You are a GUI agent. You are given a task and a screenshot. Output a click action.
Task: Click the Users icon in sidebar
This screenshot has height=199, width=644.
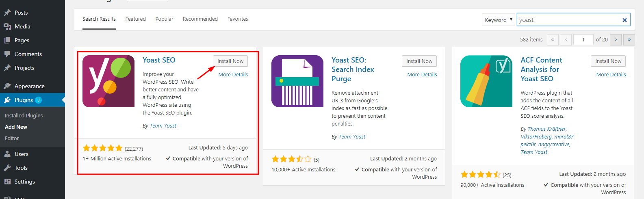coord(7,154)
